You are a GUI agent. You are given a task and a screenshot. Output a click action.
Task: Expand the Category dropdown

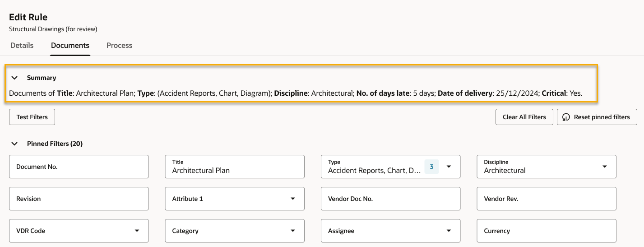click(x=292, y=231)
